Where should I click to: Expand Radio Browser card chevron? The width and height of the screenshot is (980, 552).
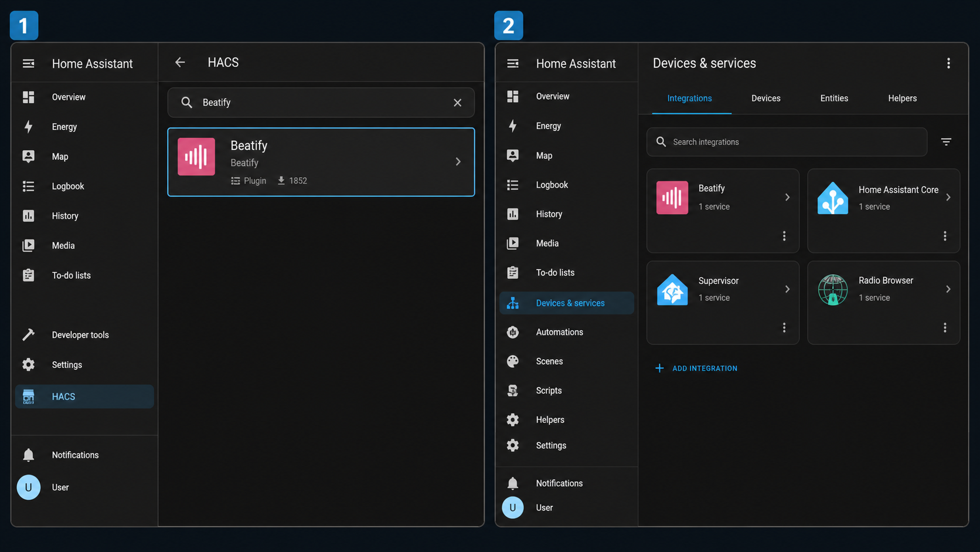(948, 289)
